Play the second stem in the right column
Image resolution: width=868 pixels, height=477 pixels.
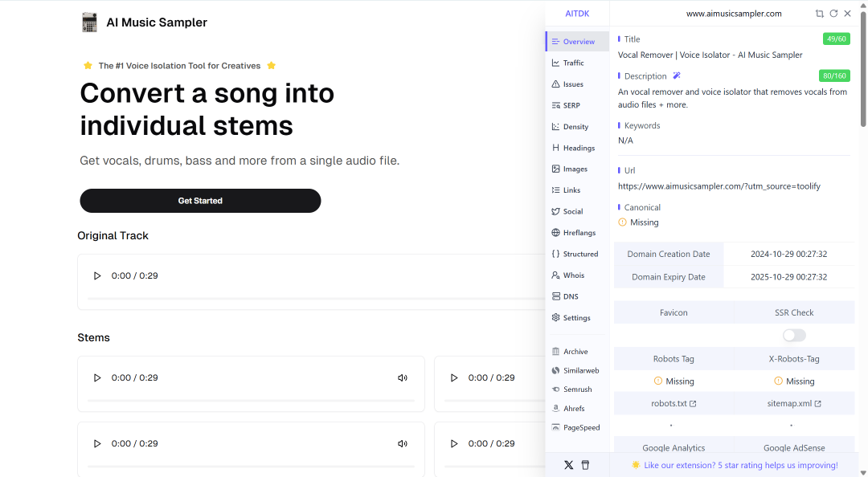point(454,443)
